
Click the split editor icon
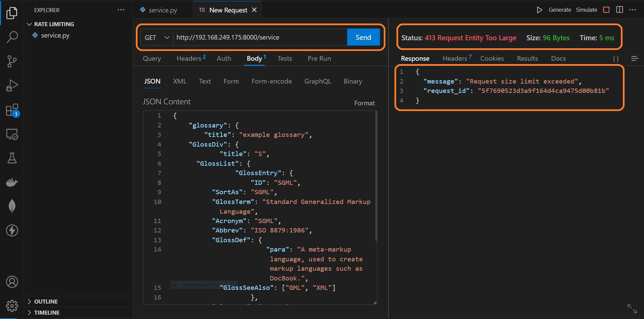pyautogui.click(x=620, y=10)
